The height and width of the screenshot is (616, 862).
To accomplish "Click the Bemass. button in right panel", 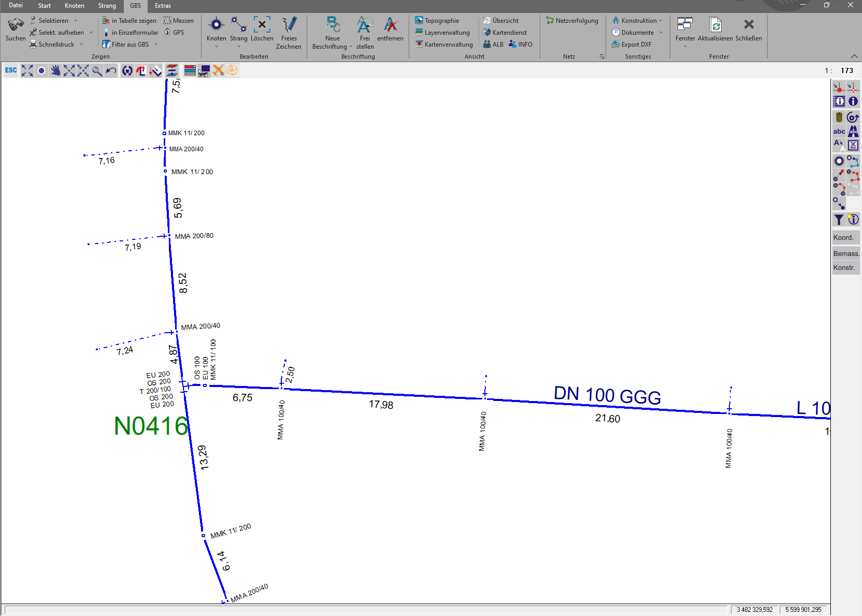I will [x=845, y=253].
